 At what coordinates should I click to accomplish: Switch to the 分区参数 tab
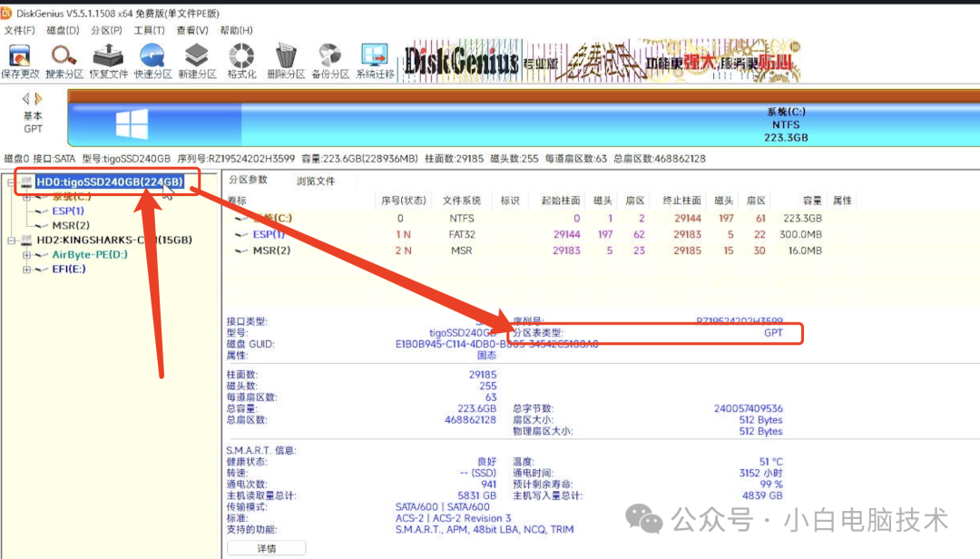[248, 180]
